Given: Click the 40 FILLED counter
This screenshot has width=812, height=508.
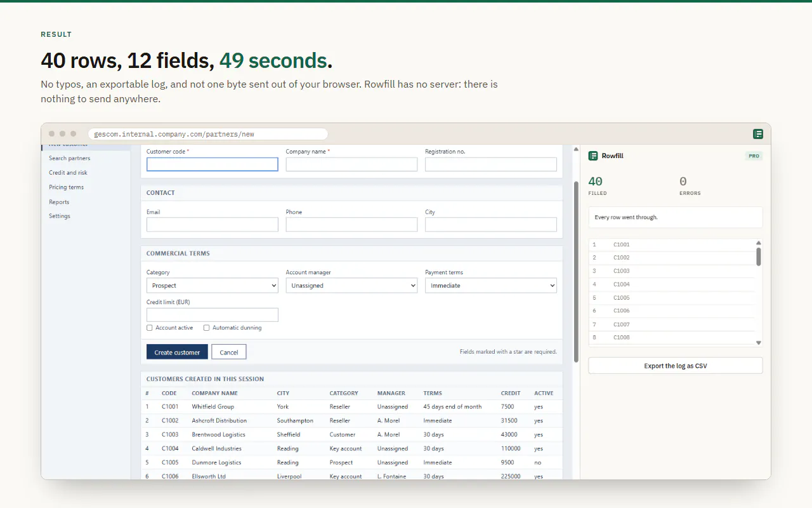Looking at the screenshot, I should [598, 185].
